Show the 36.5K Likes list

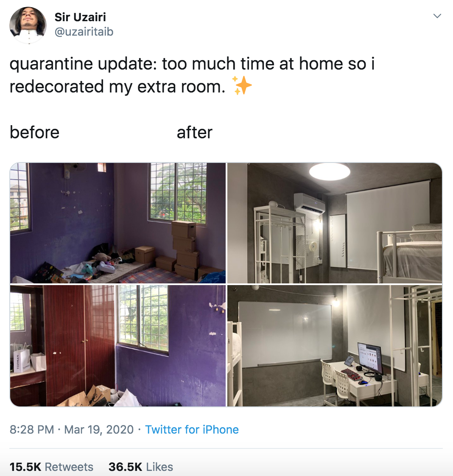point(141,467)
